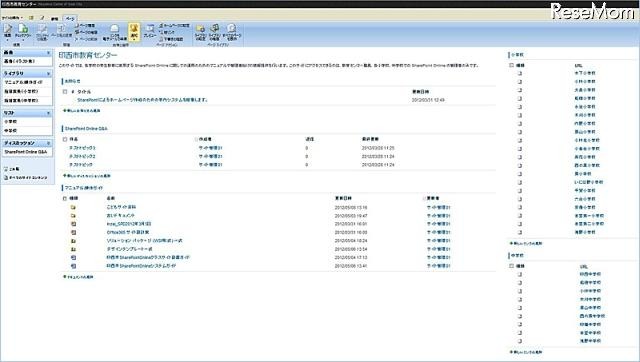The image size is (640, 362).
Task: Open the サイトの操作 dropdown menu
Action: pyautogui.click(x=12, y=18)
